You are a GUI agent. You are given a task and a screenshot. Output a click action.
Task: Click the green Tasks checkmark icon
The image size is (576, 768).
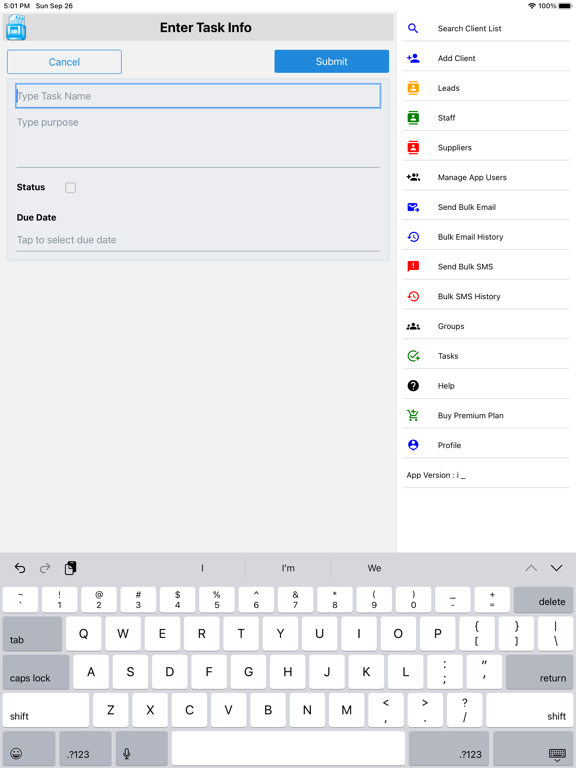tap(413, 356)
